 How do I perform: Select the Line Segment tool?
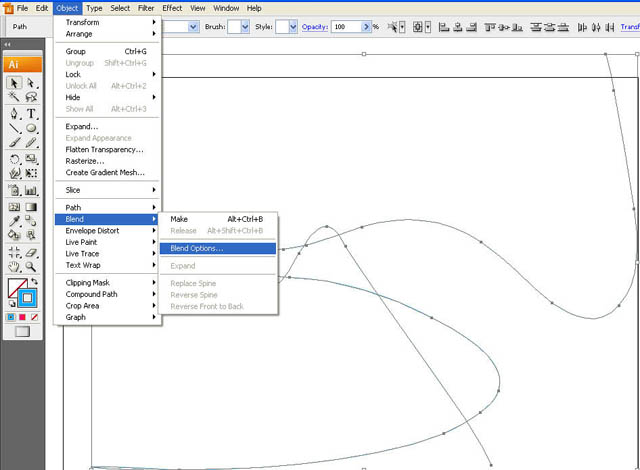(x=14, y=128)
